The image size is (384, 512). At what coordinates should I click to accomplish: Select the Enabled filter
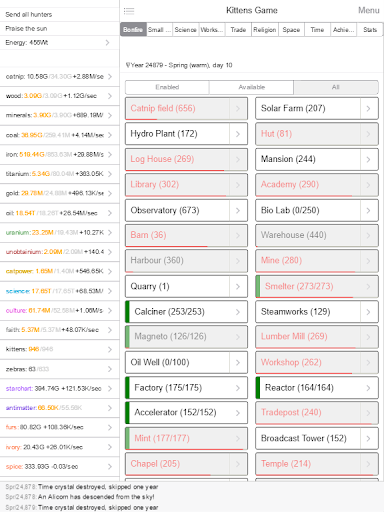(167, 87)
